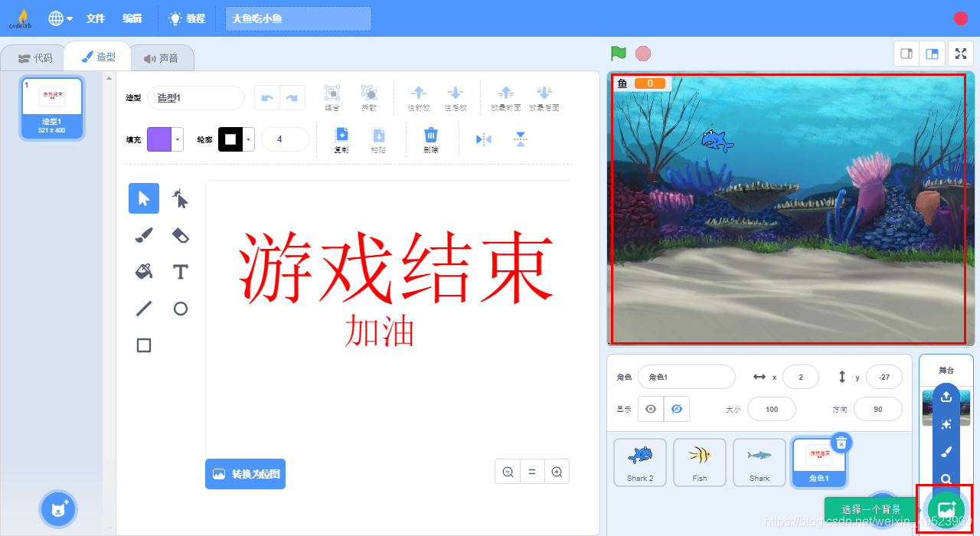Delete sprite 角色1 with trash badge
Screen dimensions: 980x536
pyautogui.click(x=841, y=443)
